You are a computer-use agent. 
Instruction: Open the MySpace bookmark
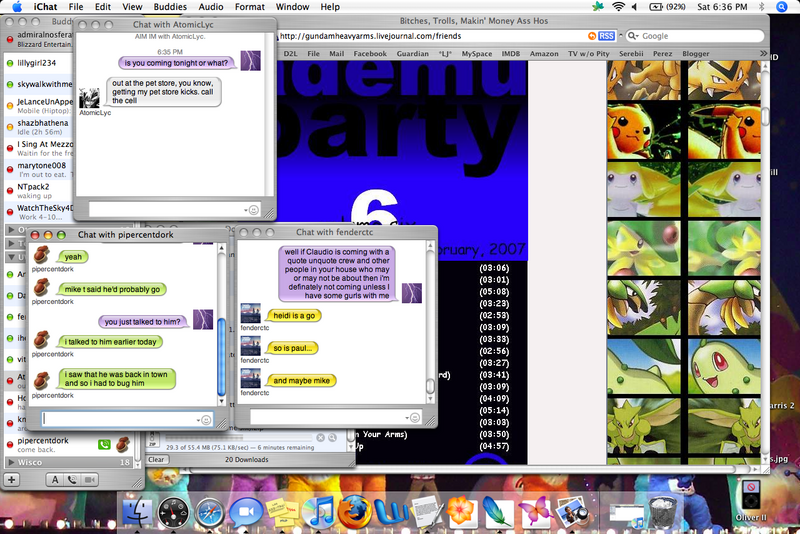point(477,54)
